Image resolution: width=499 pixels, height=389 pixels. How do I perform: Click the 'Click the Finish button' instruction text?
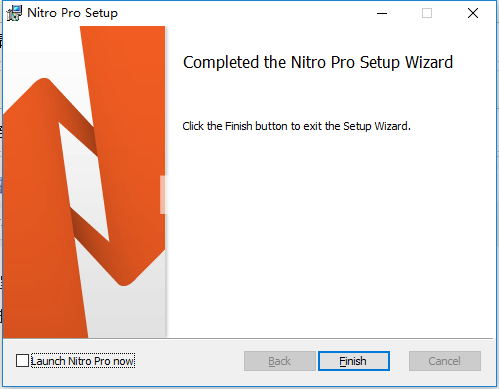click(x=296, y=126)
